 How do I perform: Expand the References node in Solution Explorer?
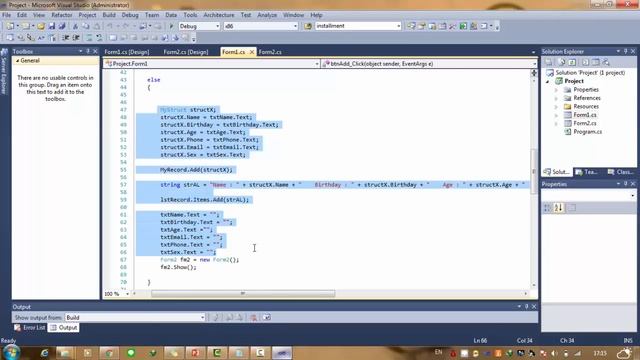coord(556,98)
